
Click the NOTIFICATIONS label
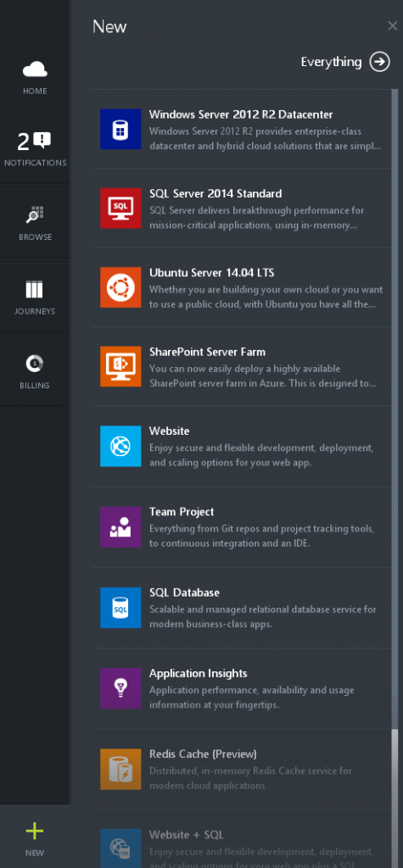point(35,163)
